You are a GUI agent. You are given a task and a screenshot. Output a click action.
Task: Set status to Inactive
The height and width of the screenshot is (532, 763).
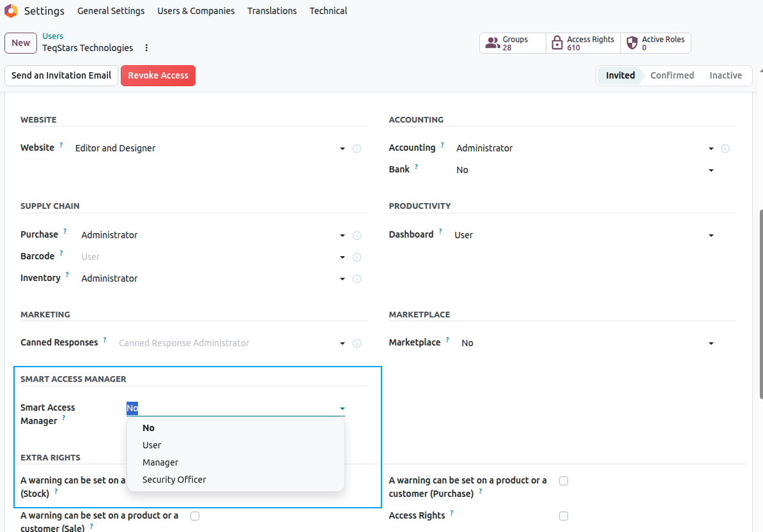point(725,75)
